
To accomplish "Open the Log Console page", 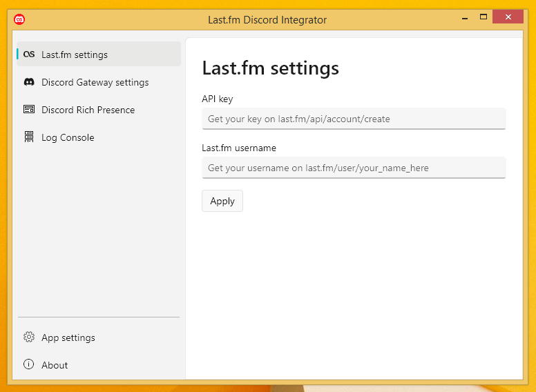I will (99, 137).
